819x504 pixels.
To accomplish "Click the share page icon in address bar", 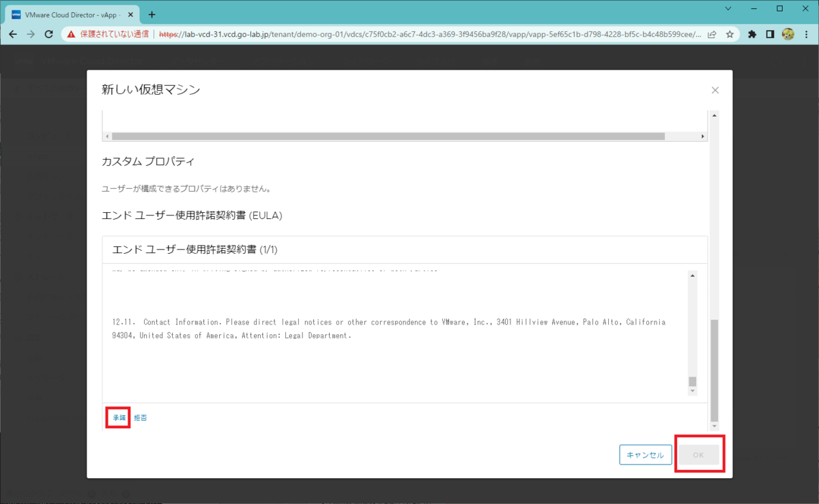I will click(x=712, y=33).
